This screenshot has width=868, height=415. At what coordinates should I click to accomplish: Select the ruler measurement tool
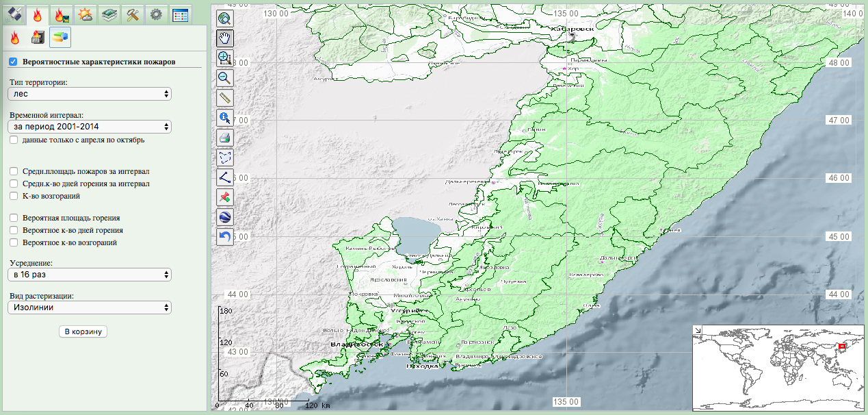(x=225, y=98)
